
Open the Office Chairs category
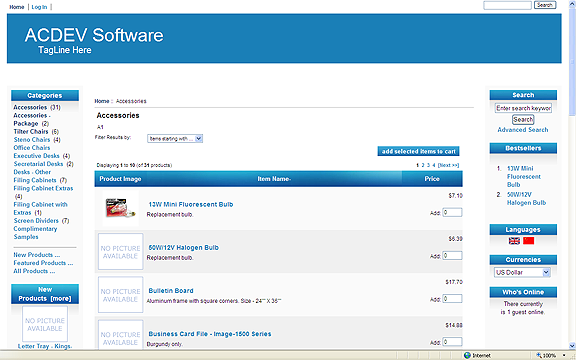point(32,148)
